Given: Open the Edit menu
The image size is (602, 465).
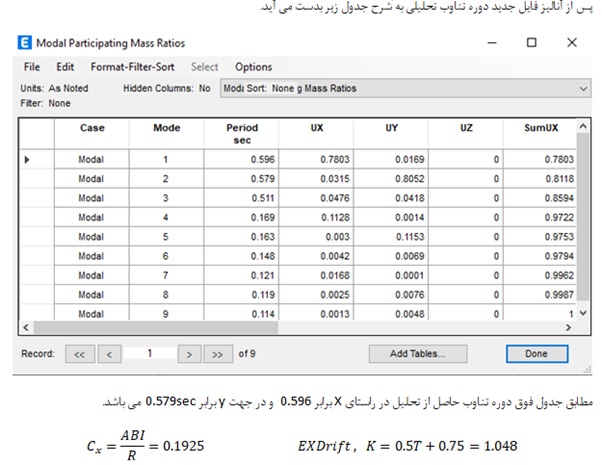Looking at the screenshot, I should click(65, 67).
